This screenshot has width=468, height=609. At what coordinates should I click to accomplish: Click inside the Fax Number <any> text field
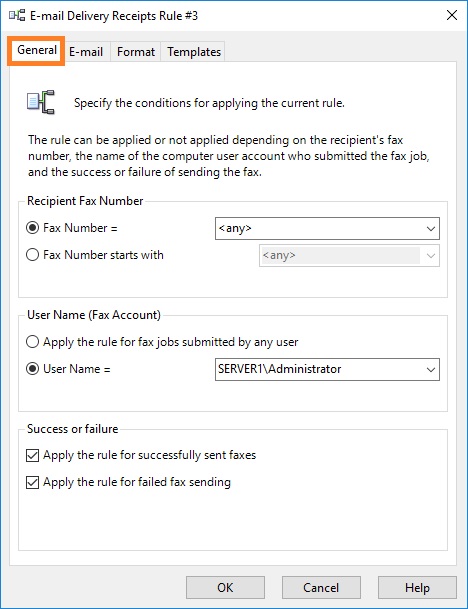pos(318,228)
